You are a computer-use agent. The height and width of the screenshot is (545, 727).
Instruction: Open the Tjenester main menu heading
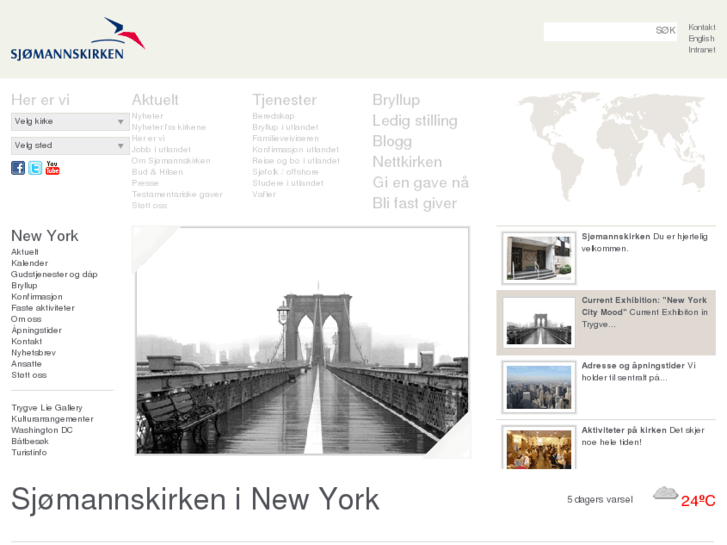click(x=284, y=100)
